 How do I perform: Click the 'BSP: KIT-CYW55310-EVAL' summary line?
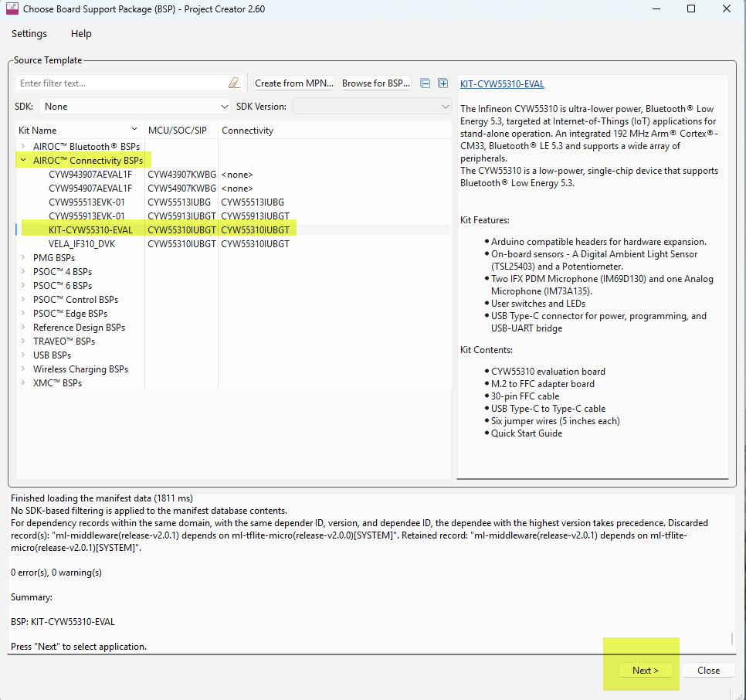[x=63, y=622]
